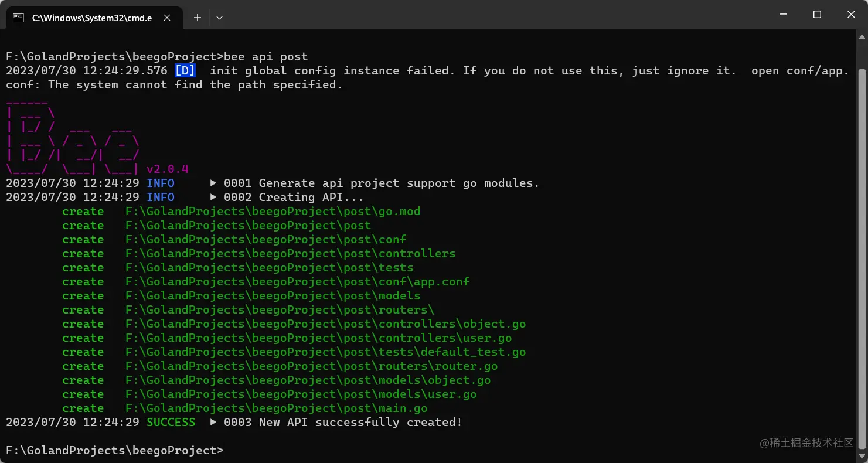The image size is (868, 463).
Task: Expand the new-tab profile dropdown chevron
Action: pos(219,18)
